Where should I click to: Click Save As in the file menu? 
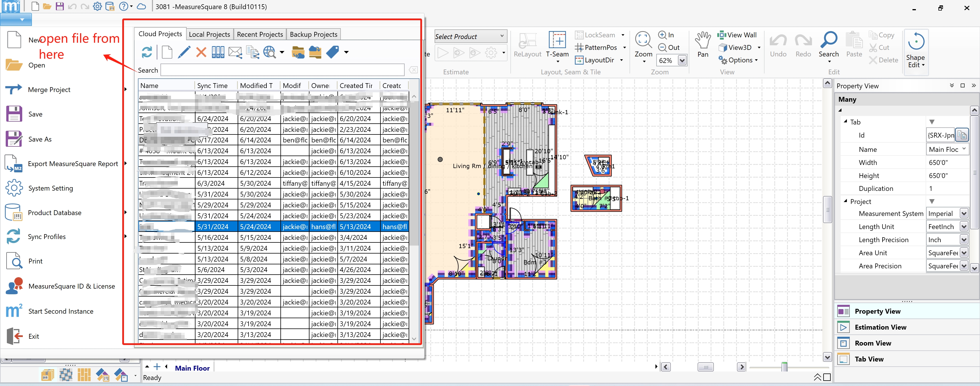[x=40, y=139]
